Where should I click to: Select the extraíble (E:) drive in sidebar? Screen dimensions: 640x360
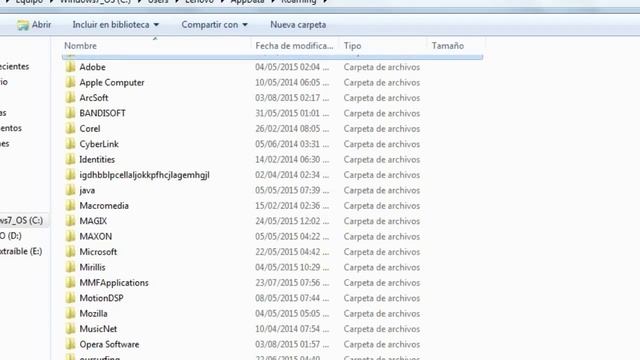(21, 251)
